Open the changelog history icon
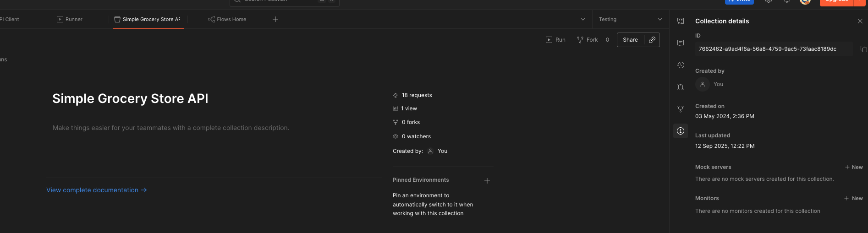Viewport: 868px width, 233px height. pyautogui.click(x=681, y=65)
